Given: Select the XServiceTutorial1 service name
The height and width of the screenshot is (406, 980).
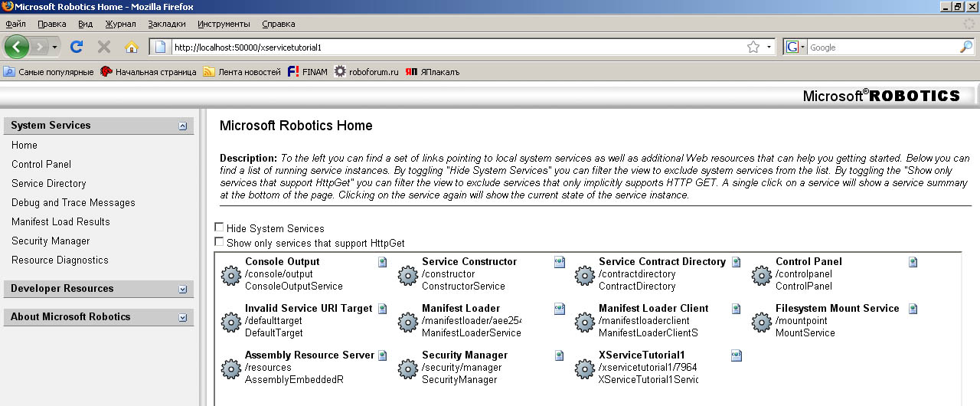Looking at the screenshot, I should click(x=642, y=355).
